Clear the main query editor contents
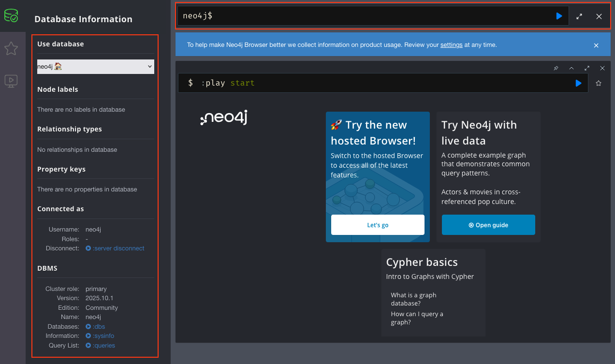The image size is (615, 364). [x=599, y=16]
